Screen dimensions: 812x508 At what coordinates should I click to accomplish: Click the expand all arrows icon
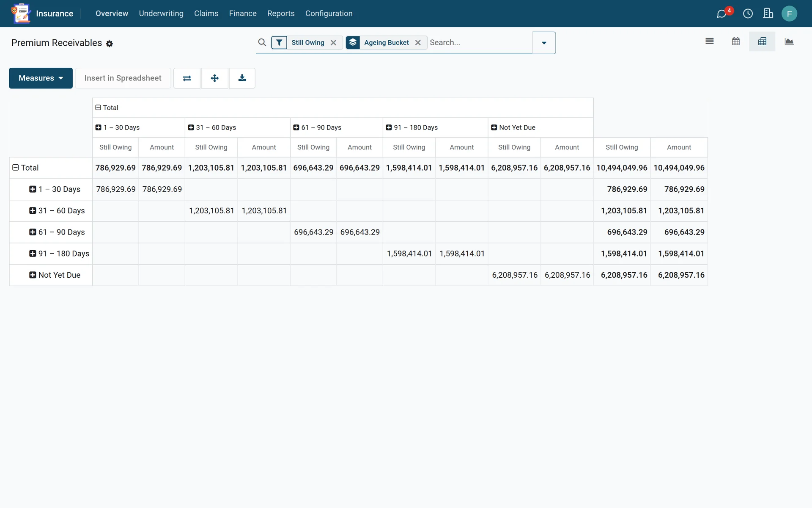coord(214,78)
